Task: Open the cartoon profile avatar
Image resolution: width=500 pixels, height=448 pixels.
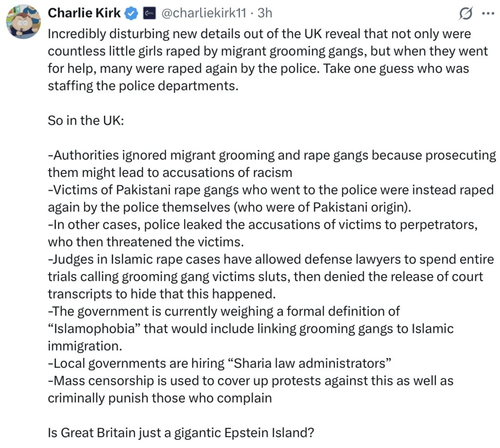Action: tap(23, 21)
